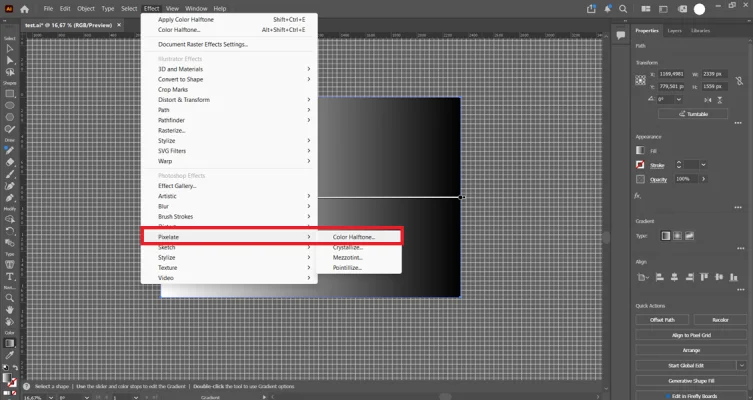Select the Eyedropper tool
This screenshot has height=400, width=753.
tap(10, 355)
